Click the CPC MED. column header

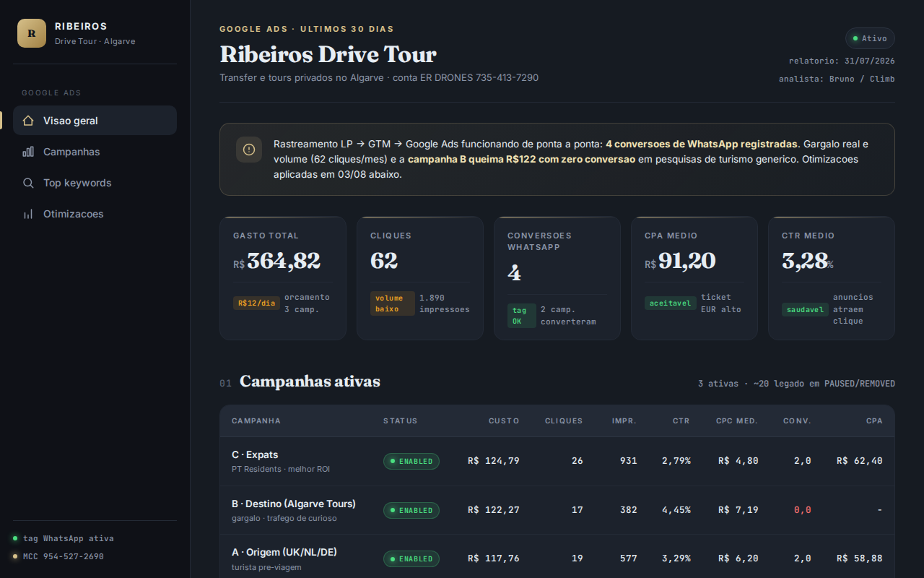tap(737, 421)
